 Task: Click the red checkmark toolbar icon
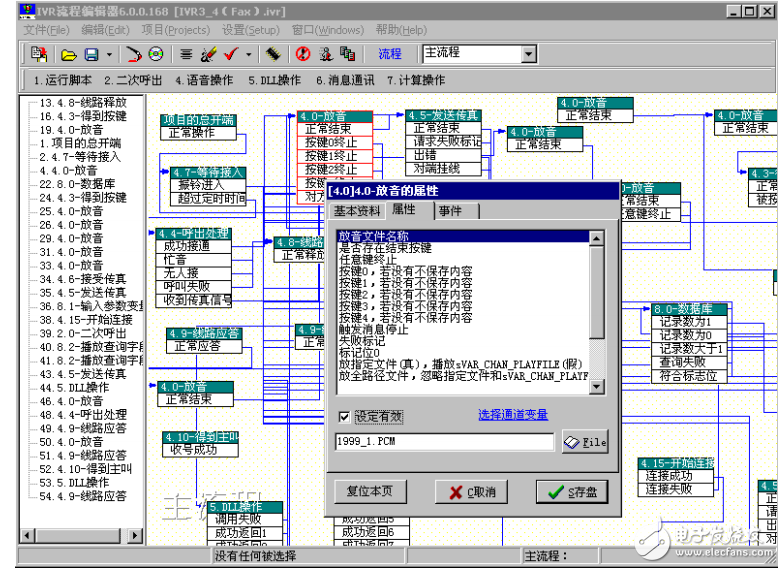[230, 54]
